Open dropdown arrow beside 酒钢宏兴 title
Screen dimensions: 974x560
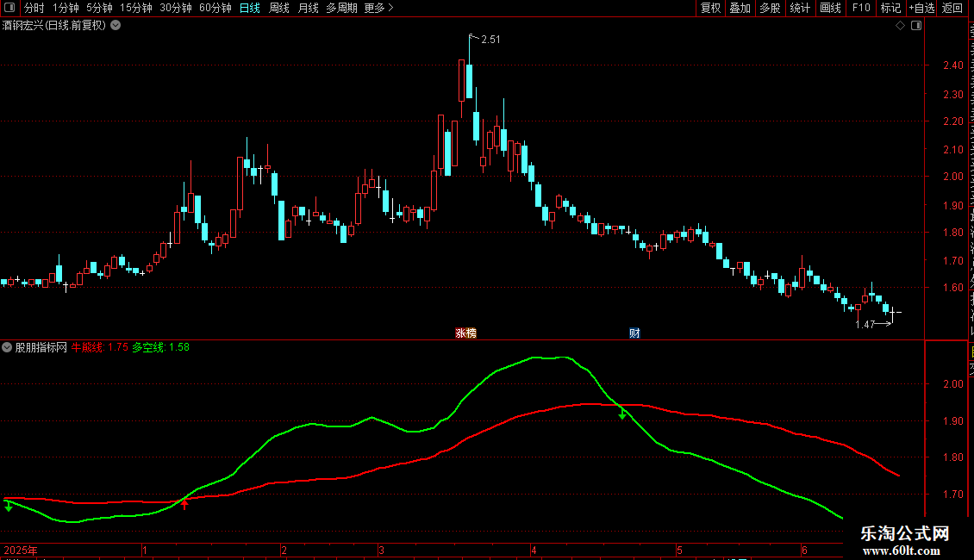coord(116,26)
